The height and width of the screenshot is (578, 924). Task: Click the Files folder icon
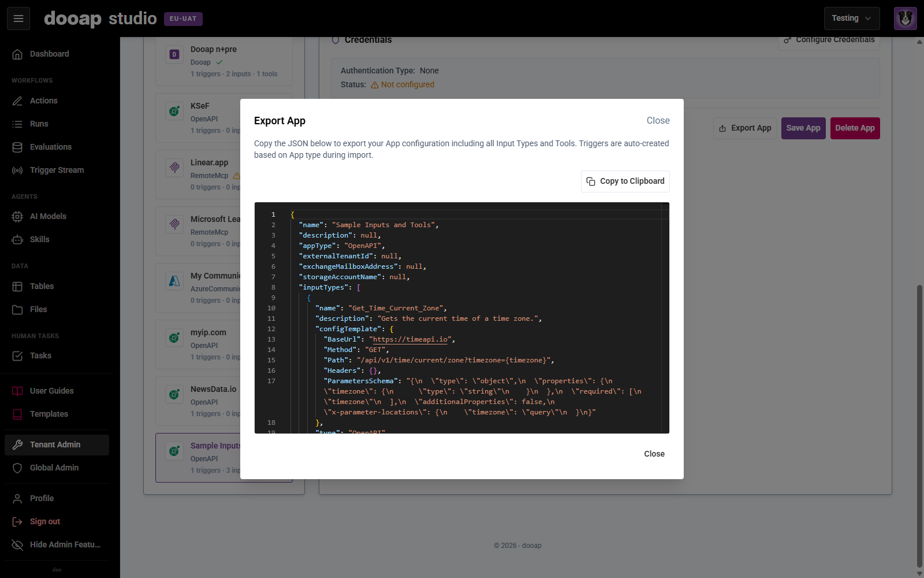click(17, 309)
